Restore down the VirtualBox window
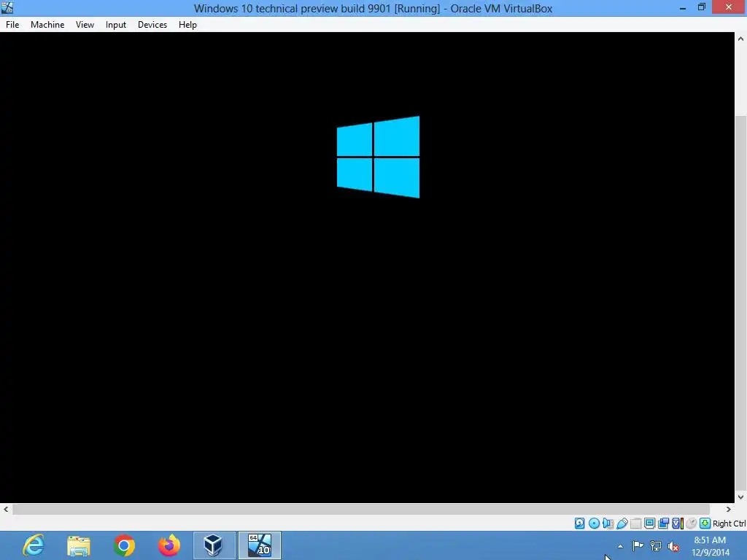747x560 pixels. pos(702,7)
